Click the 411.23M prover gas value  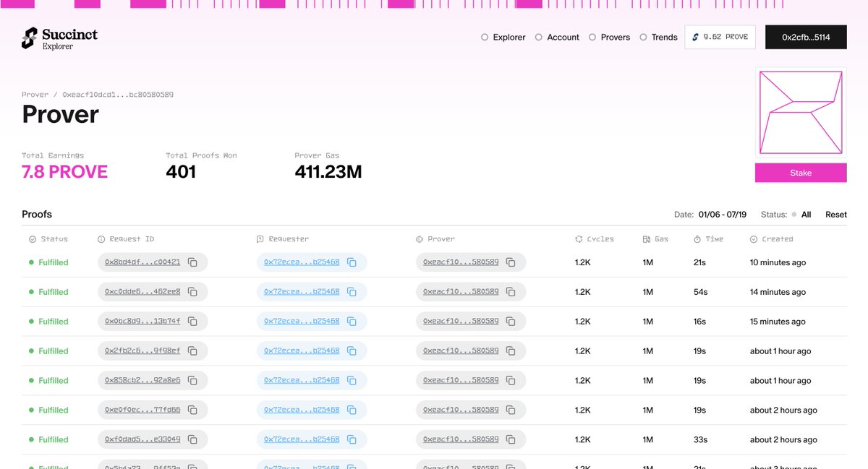(328, 172)
